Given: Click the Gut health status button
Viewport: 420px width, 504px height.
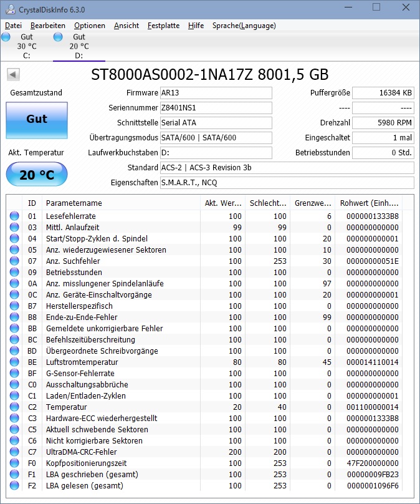Looking at the screenshot, I should click(37, 120).
